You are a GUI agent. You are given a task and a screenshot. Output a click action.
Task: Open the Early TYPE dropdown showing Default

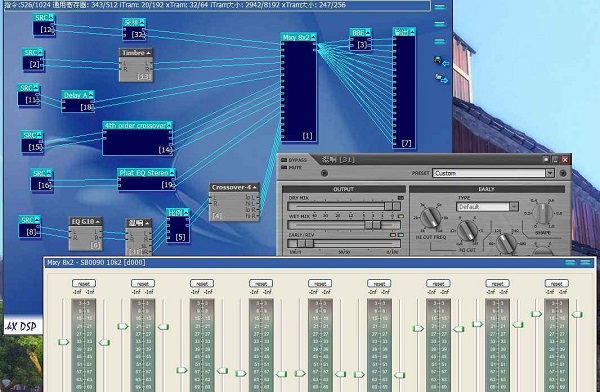coord(514,207)
